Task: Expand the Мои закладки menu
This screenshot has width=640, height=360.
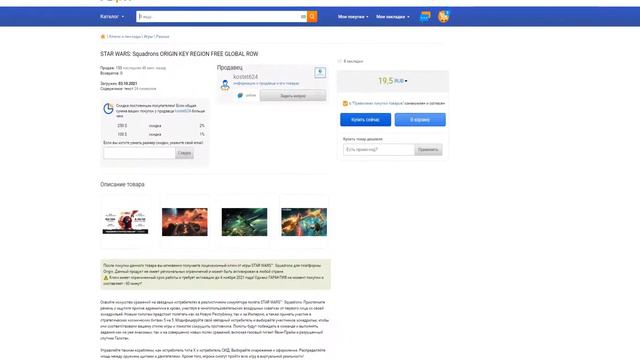Action: pos(393,17)
